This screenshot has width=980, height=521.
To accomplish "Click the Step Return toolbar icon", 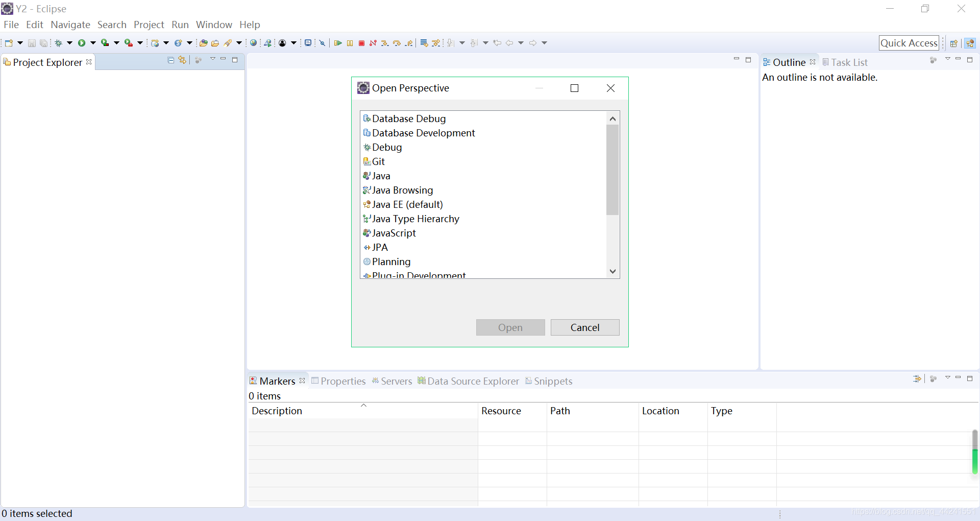I will [x=409, y=43].
